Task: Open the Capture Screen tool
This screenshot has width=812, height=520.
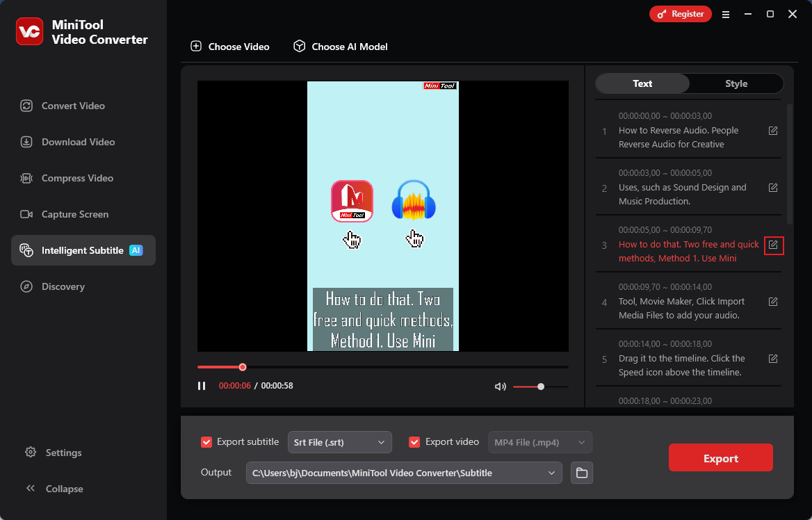Action: click(74, 214)
